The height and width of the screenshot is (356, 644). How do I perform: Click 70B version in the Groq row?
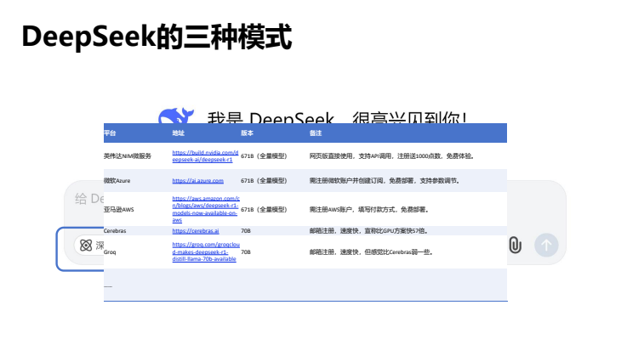[x=246, y=251]
